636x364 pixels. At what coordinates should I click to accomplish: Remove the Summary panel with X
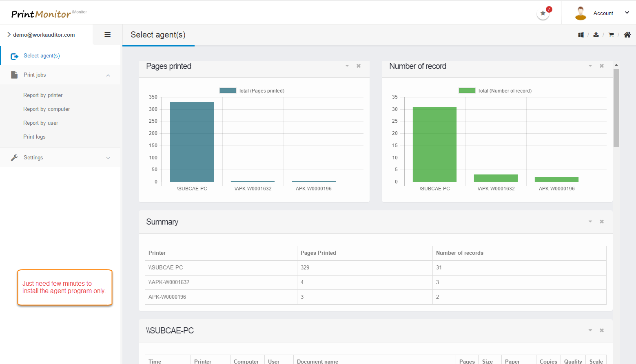[x=602, y=222]
